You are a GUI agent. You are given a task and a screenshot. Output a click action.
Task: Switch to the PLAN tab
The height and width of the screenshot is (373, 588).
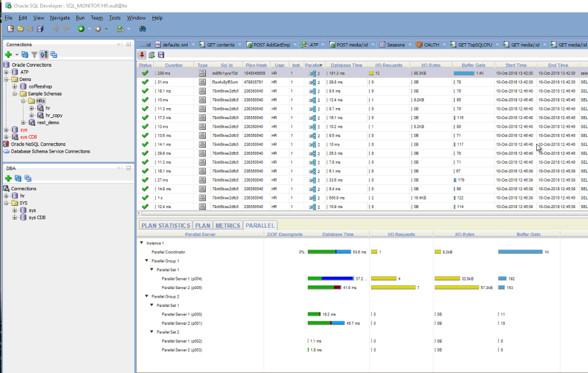click(203, 225)
